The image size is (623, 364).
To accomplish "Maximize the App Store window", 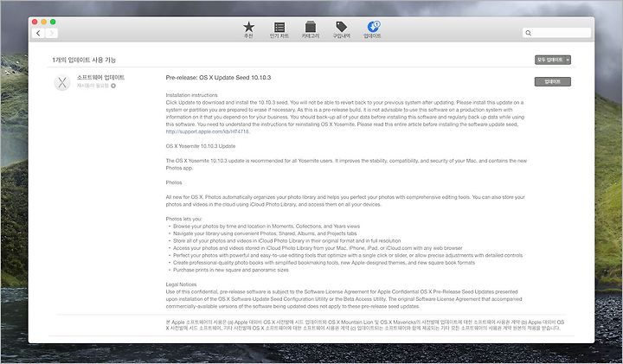I will [x=53, y=22].
